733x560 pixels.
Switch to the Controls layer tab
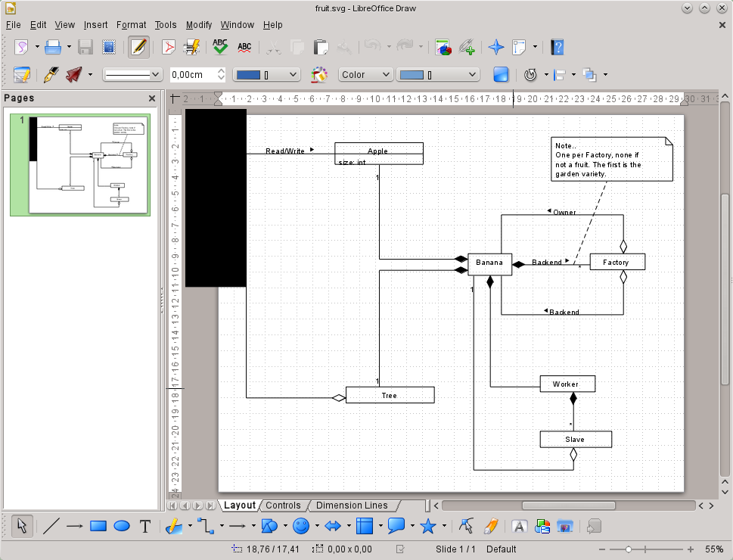point(283,506)
